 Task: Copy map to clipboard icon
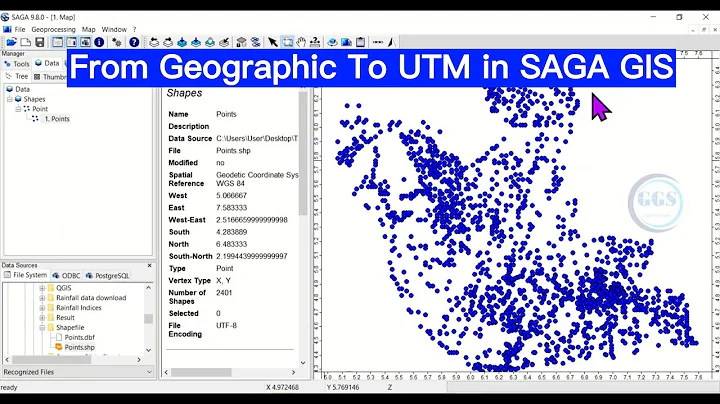360,42
